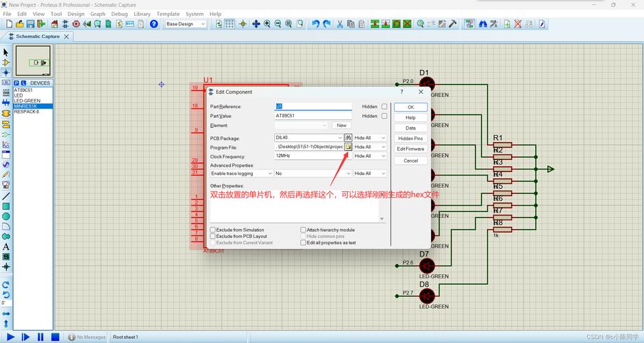
Task: Enable Attach hierarchy module checkbox
Action: 303,230
